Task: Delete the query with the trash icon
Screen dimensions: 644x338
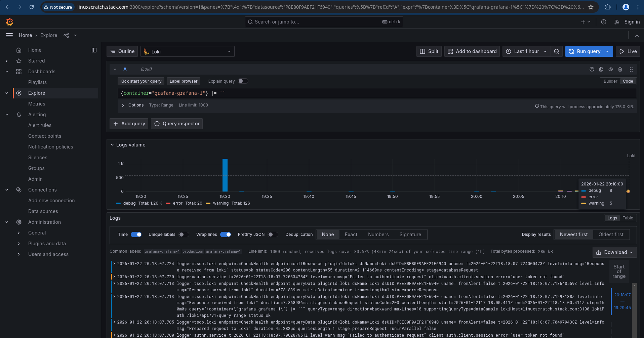Action: (620, 69)
